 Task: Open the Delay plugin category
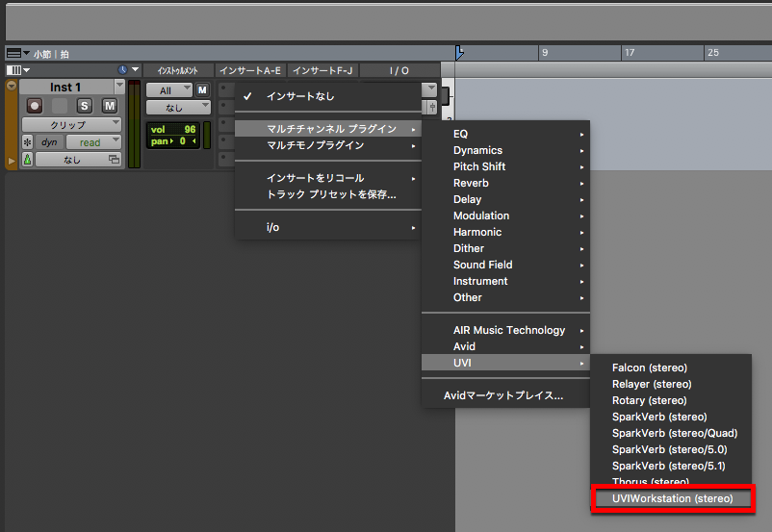[505, 199]
